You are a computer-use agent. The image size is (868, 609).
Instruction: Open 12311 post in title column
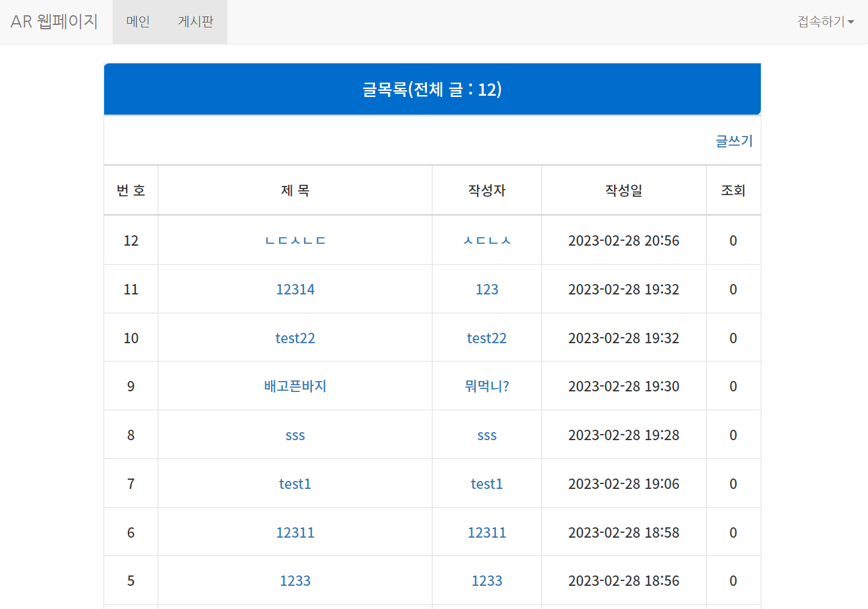(295, 532)
